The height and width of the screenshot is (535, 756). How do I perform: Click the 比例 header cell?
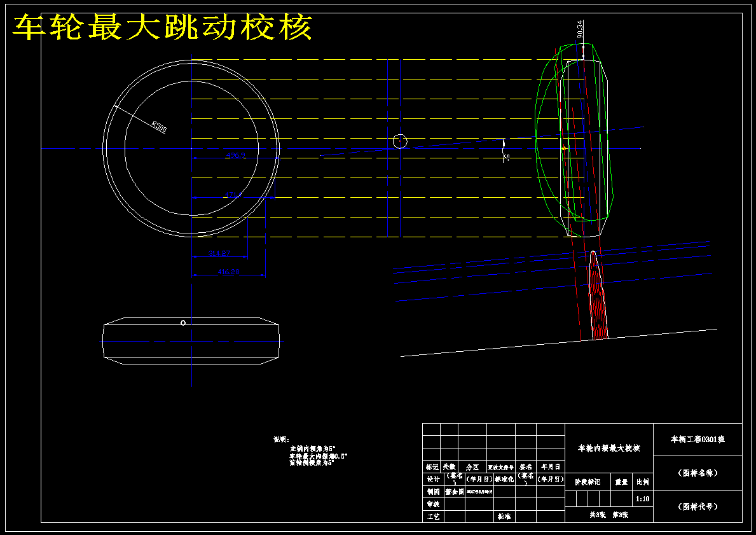click(x=642, y=482)
